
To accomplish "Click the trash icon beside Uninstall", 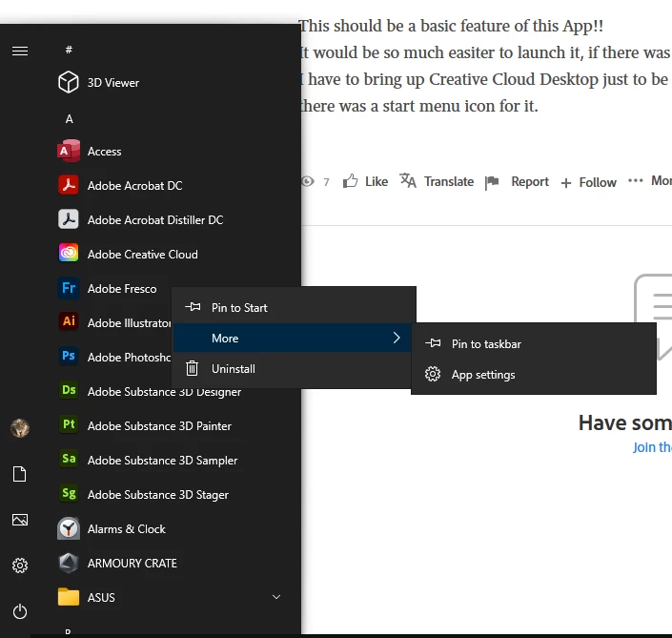I will [192, 368].
